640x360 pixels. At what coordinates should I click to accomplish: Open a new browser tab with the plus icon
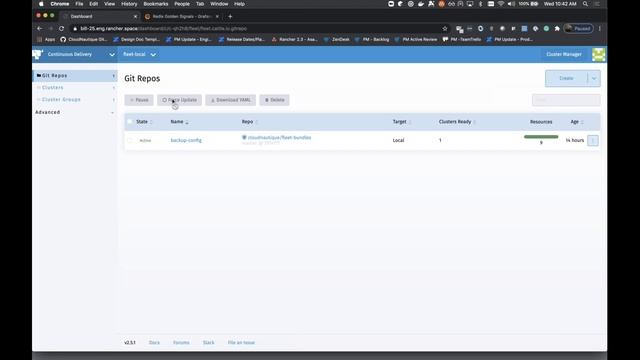click(x=230, y=16)
